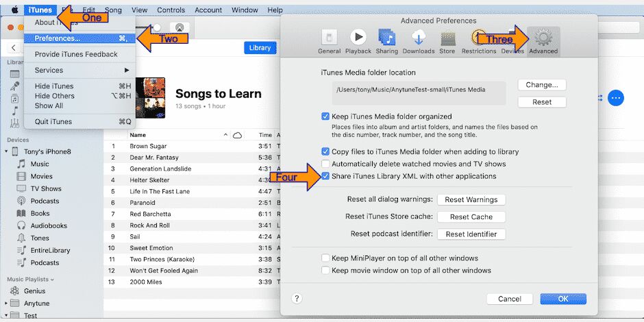The image size is (644, 322).
Task: Select the Anytune playlist folder
Action: 36,304
